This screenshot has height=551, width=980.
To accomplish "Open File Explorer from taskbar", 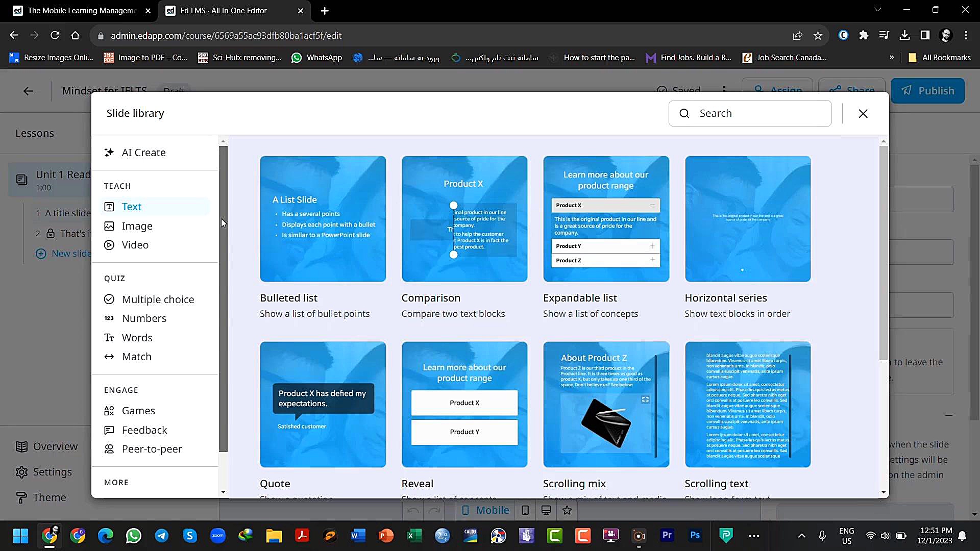I will coord(274,536).
